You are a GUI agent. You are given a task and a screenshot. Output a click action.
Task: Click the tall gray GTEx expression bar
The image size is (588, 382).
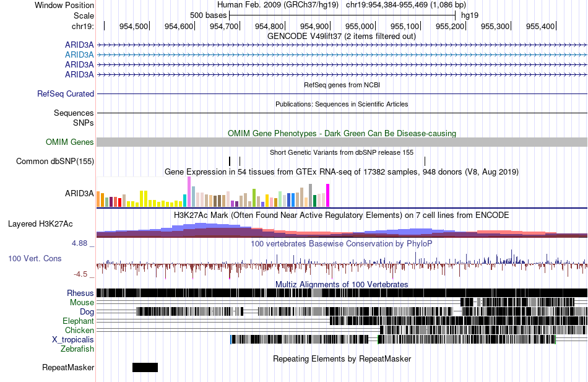(x=311, y=196)
